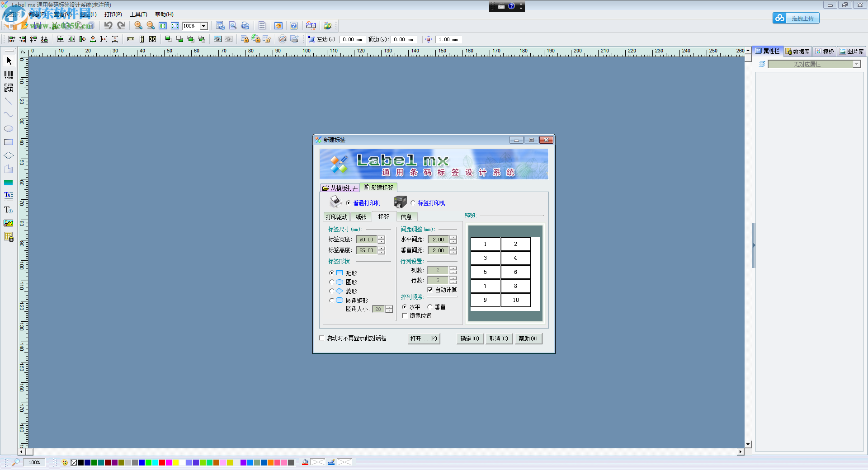The width and height of the screenshot is (868, 470).
Task: Click the undo arrow icon
Action: 108,26
